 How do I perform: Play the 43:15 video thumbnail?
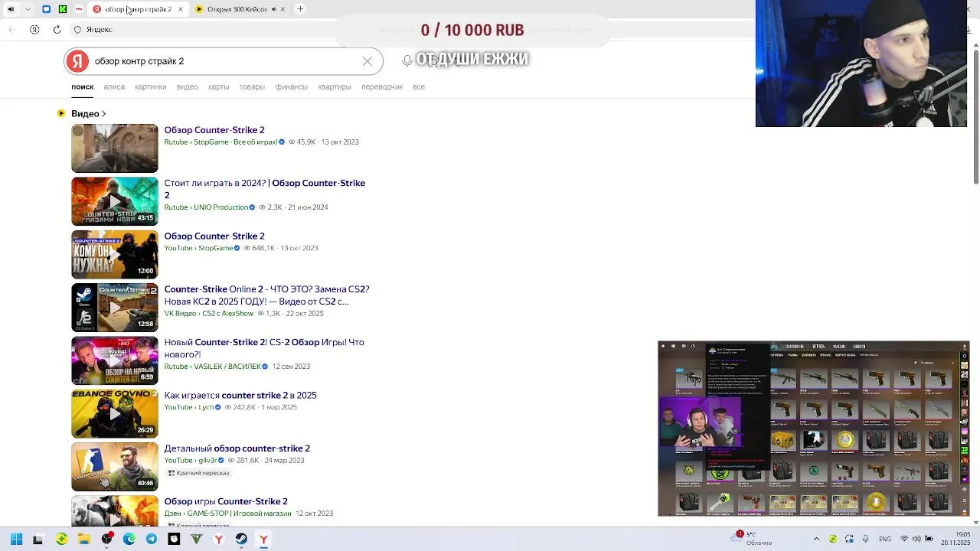click(x=115, y=201)
